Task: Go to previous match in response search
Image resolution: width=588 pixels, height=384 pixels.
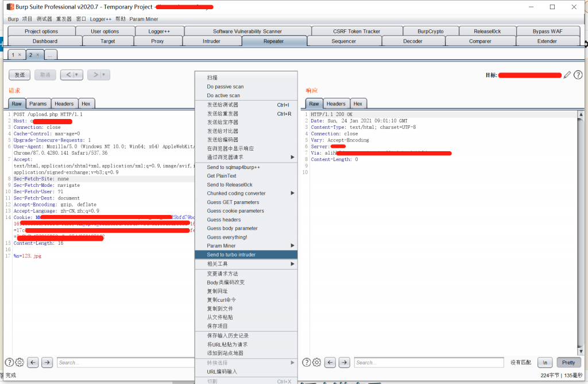Action: pyautogui.click(x=330, y=362)
